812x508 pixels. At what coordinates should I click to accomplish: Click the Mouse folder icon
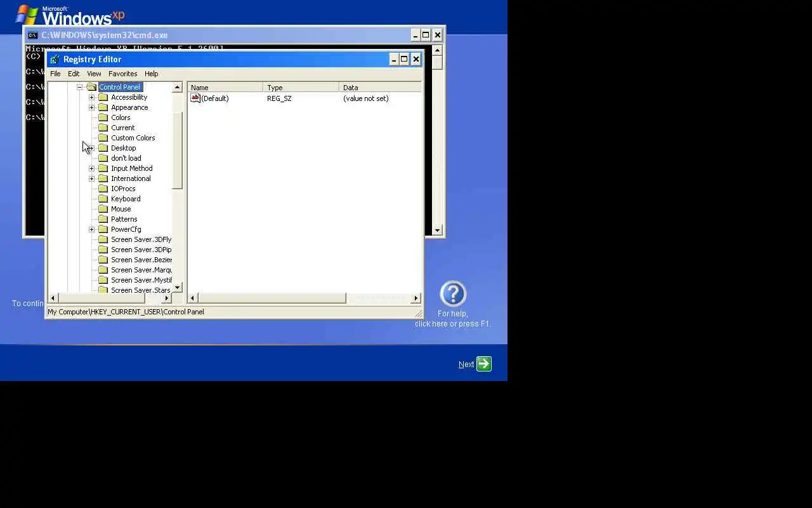click(103, 209)
